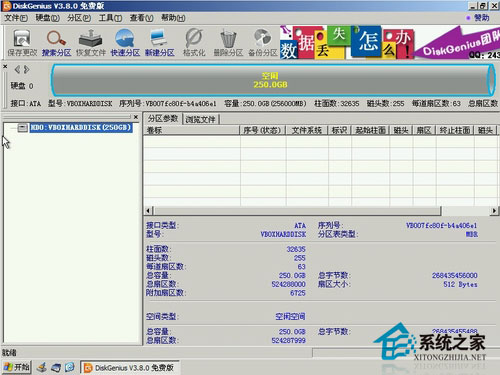Sort by the 起始柱面 column header
Viewport: 500px width, 375px height.
tap(370, 130)
